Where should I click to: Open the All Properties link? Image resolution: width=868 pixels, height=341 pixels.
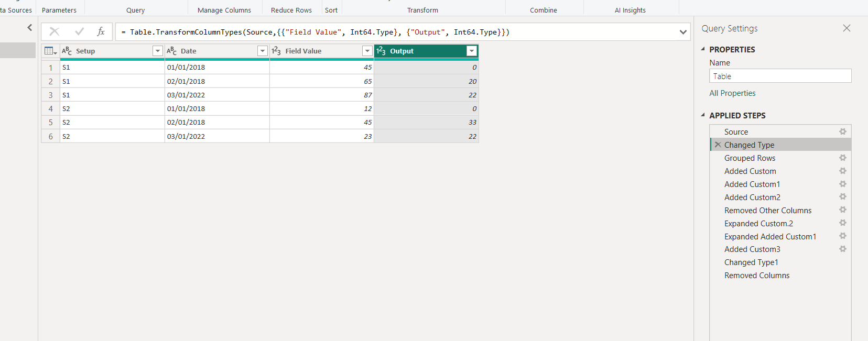point(732,93)
